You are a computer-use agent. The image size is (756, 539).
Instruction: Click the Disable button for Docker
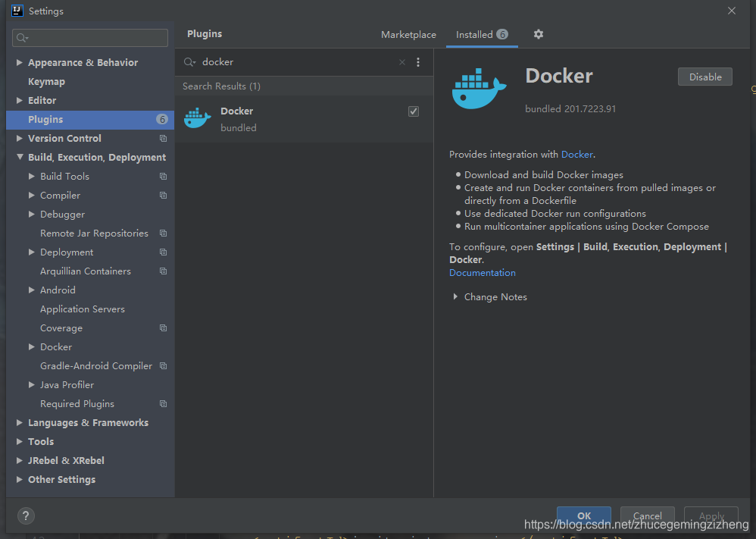click(x=705, y=77)
